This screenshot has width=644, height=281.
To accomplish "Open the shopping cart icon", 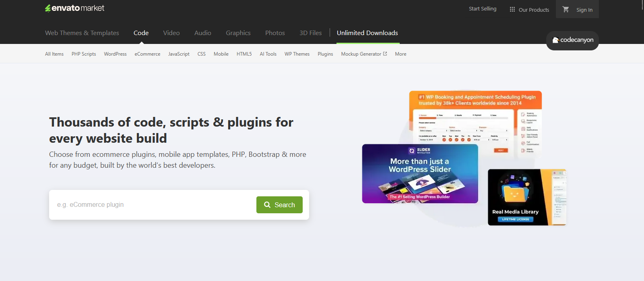I will click(566, 9).
